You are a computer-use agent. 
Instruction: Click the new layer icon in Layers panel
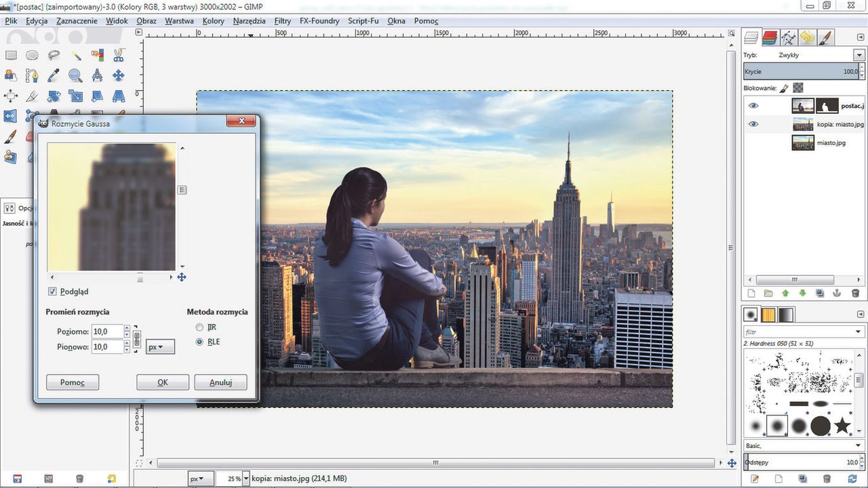coord(751,293)
